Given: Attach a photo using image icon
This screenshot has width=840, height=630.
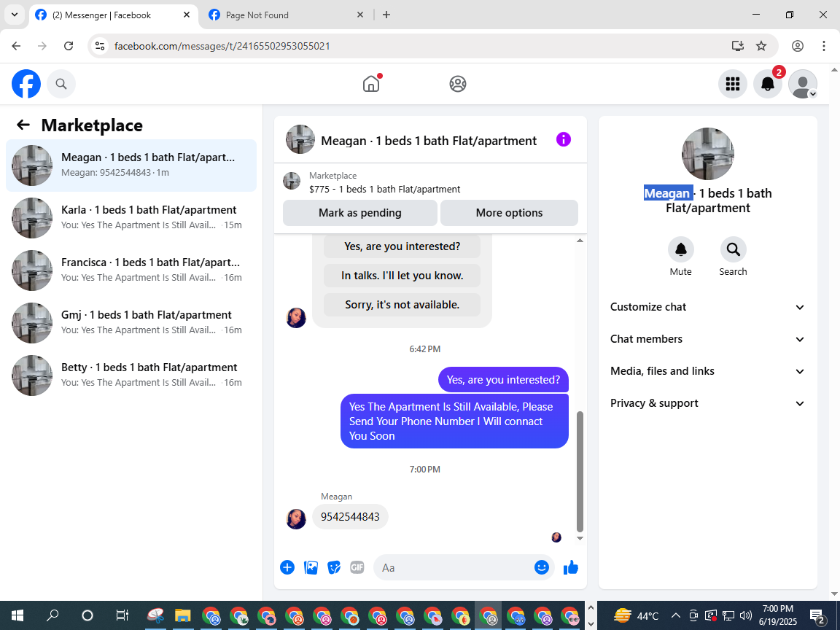Looking at the screenshot, I should 311,567.
